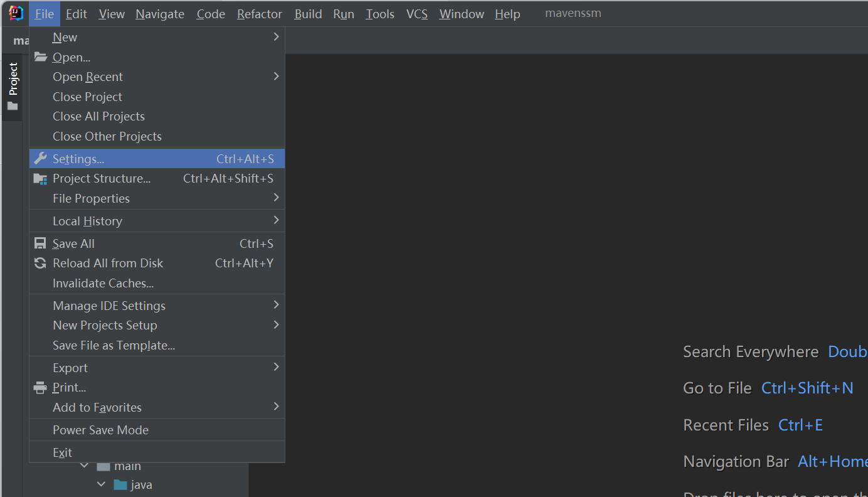The width and height of the screenshot is (868, 497).
Task: Expand the Manage IDE Settings submenu arrow
Action: tap(276, 305)
